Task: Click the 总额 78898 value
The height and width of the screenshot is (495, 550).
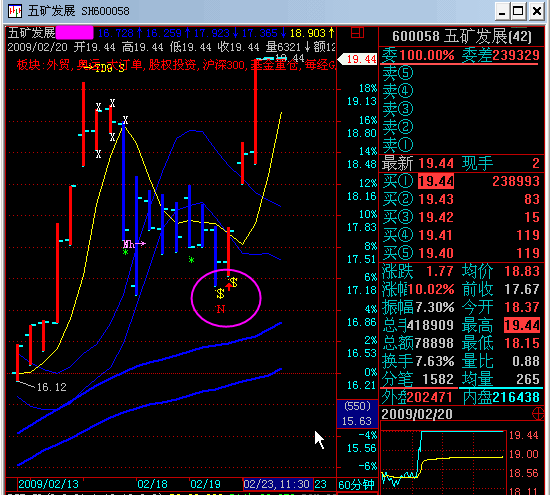Action: point(434,343)
